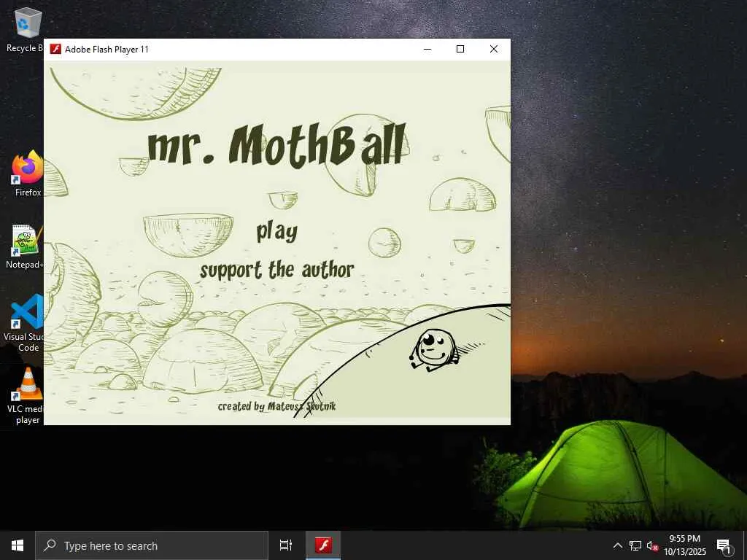747x560 pixels.
Task: Select the 'mr. MothBall' game title
Action: tap(276, 145)
